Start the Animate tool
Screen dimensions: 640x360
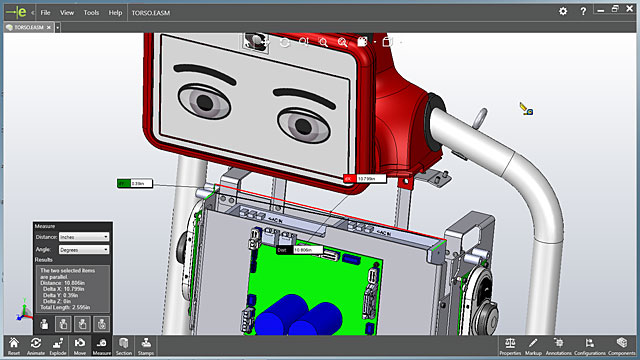[x=36, y=346]
